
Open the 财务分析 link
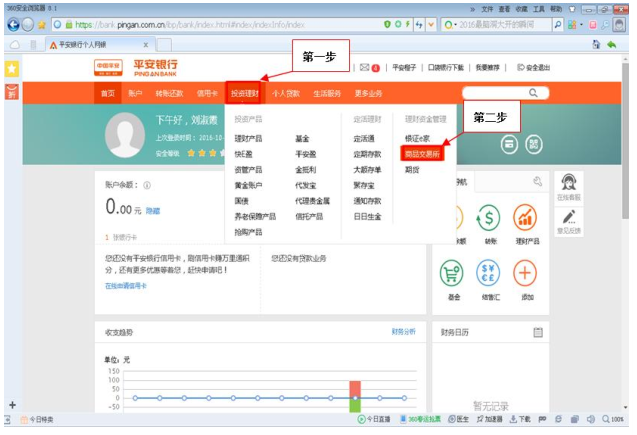point(403,332)
